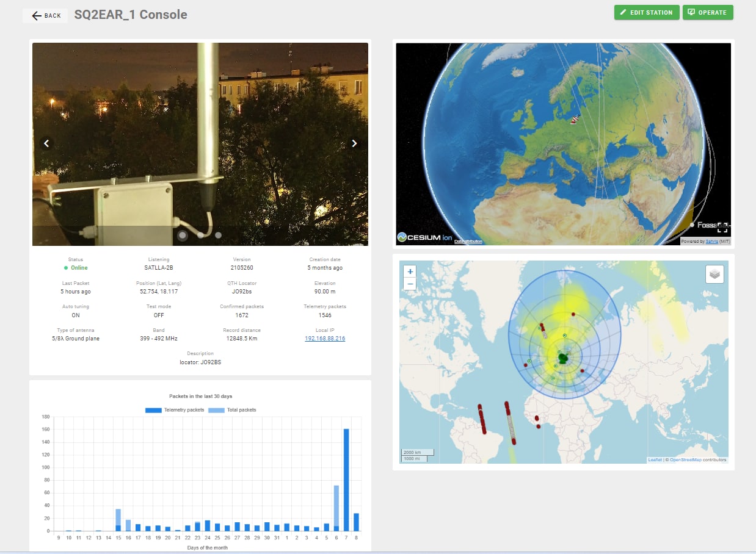Toggle Total packets legend in chart

pyautogui.click(x=233, y=410)
